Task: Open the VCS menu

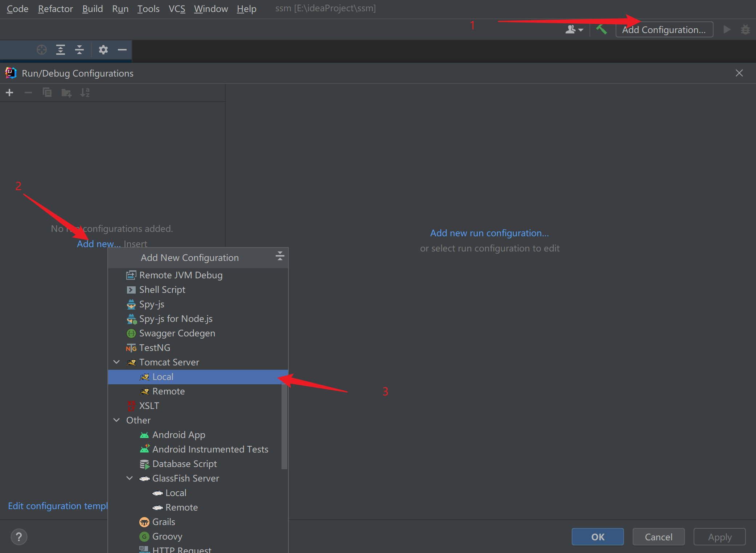Action: pyautogui.click(x=177, y=9)
